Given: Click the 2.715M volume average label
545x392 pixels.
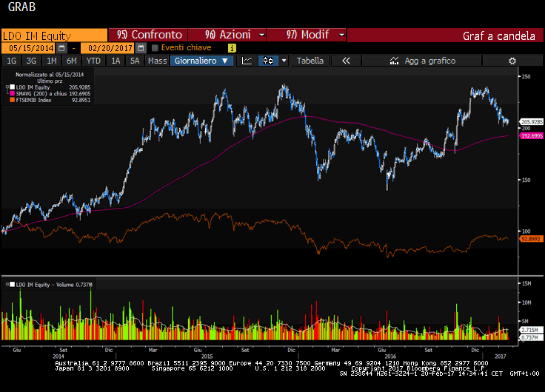Looking at the screenshot, I should pyautogui.click(x=530, y=330).
